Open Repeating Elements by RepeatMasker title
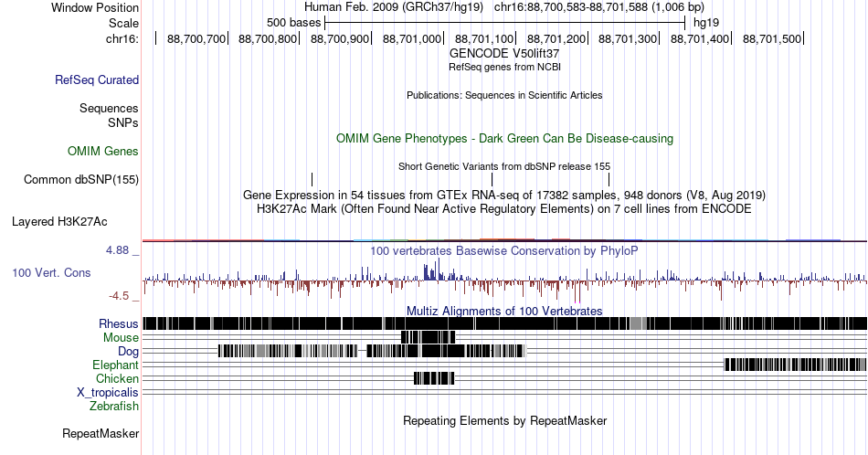The height and width of the screenshot is (455, 868). click(504, 420)
